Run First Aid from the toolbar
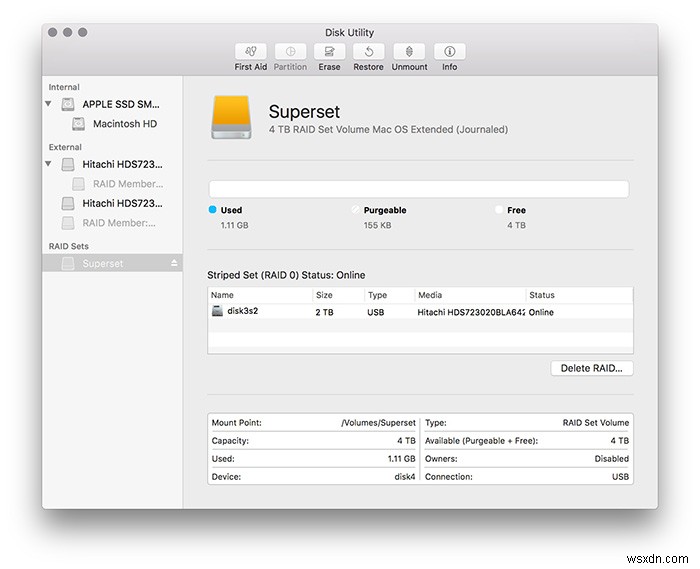The image size is (700, 569). 250,52
